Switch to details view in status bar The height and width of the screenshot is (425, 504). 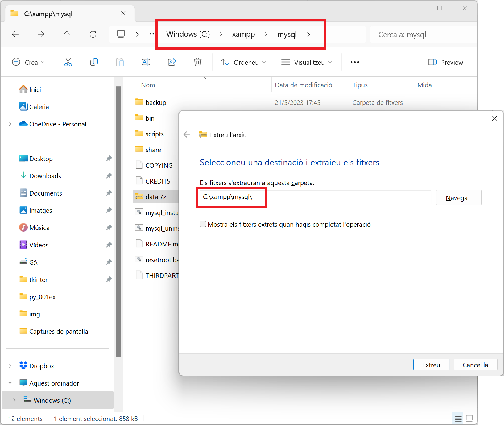click(x=458, y=419)
